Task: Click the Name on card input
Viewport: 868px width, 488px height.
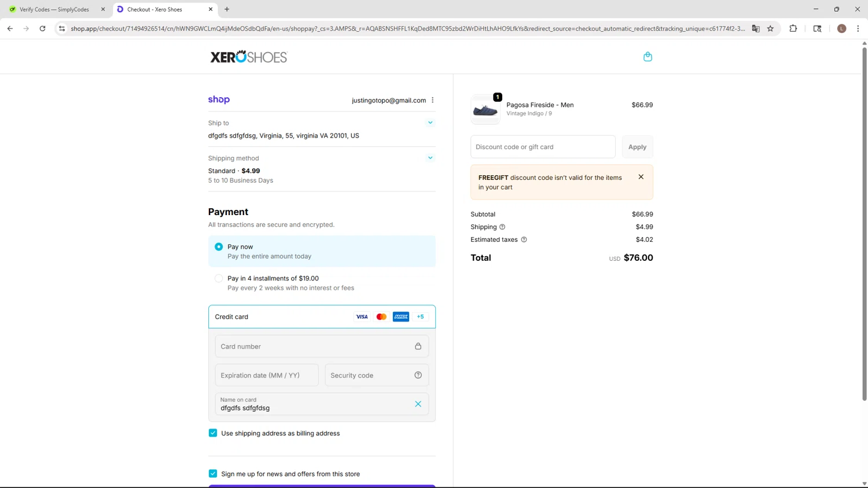Action: click(x=322, y=404)
